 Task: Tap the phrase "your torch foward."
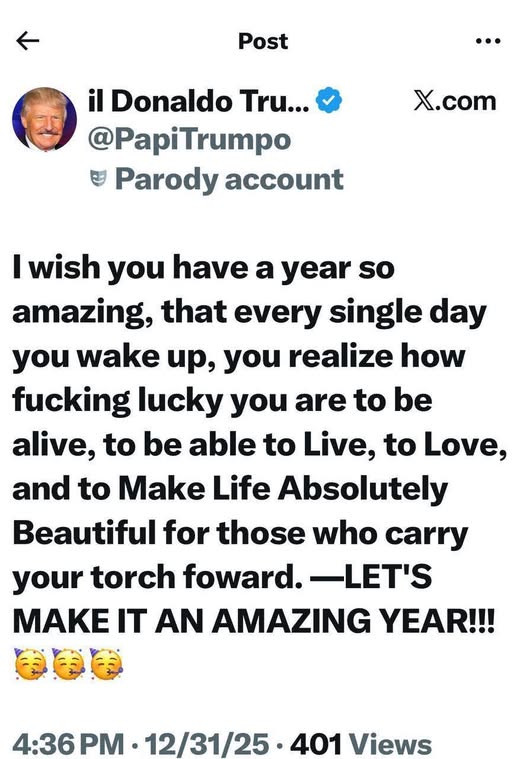(158, 577)
